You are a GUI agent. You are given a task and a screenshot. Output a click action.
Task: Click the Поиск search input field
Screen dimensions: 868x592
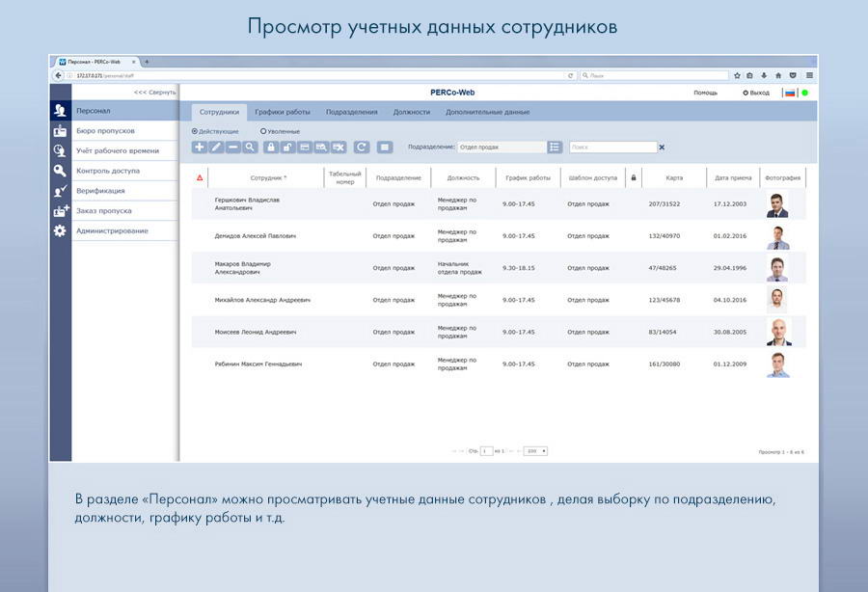coord(611,148)
